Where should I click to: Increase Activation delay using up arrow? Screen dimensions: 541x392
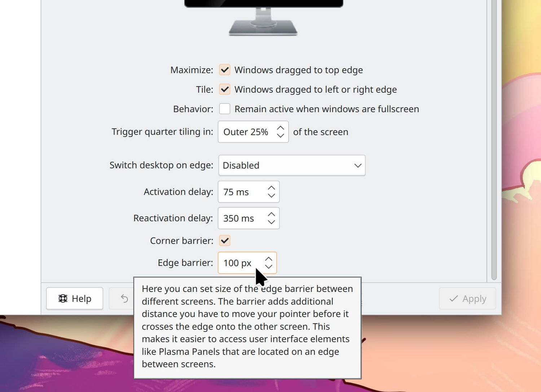pyautogui.click(x=272, y=188)
